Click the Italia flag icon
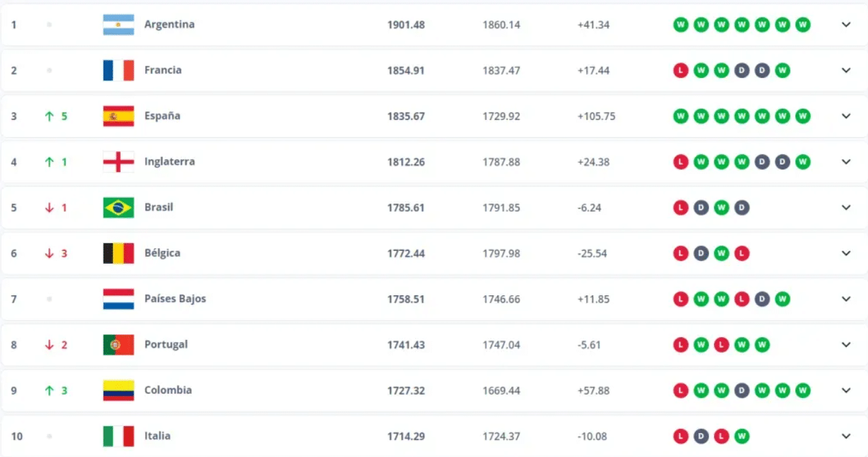Screen dimensions: 868x457 [119, 436]
